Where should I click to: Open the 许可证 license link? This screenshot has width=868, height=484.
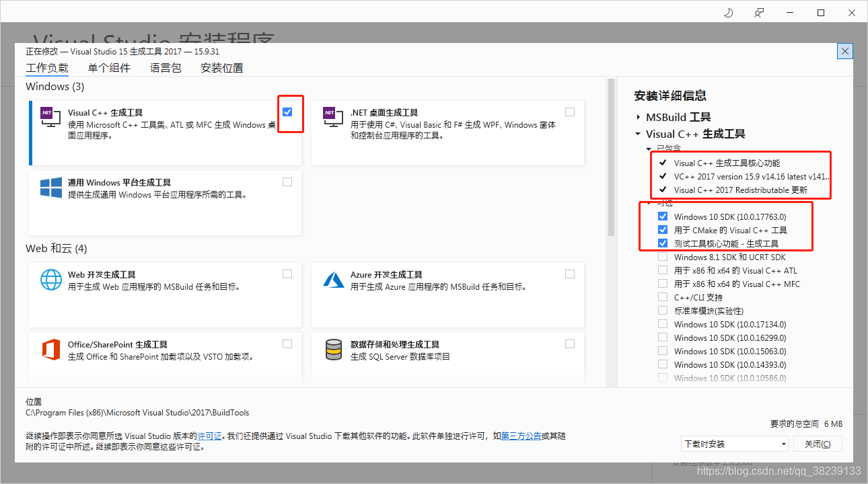click(x=209, y=436)
